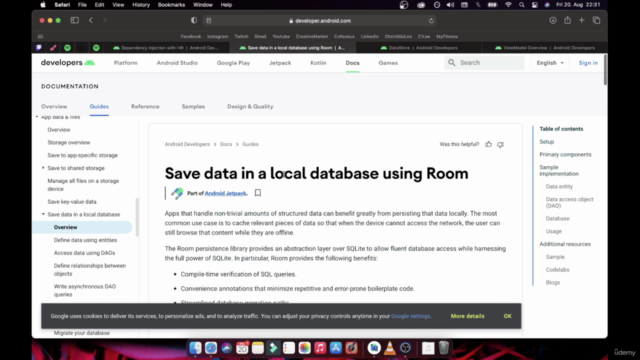
Task: Open the View menu
Action: (118, 5)
